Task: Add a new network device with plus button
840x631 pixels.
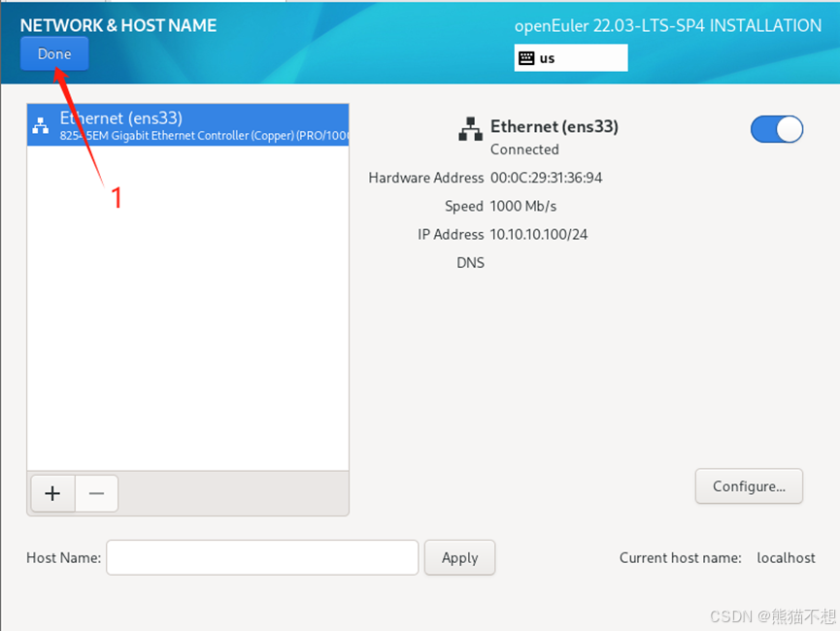Action: coord(52,493)
